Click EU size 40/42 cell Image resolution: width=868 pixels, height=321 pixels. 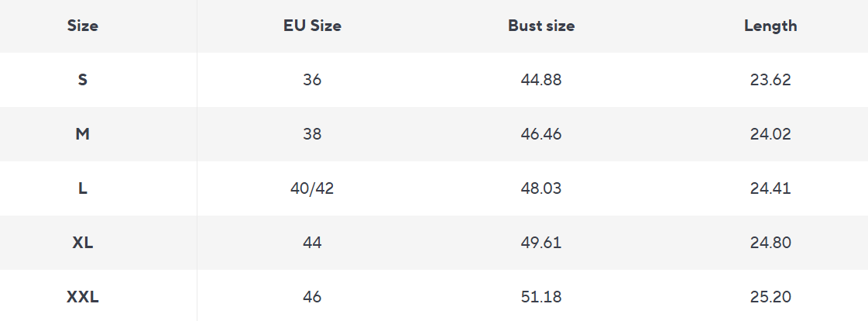pos(312,188)
